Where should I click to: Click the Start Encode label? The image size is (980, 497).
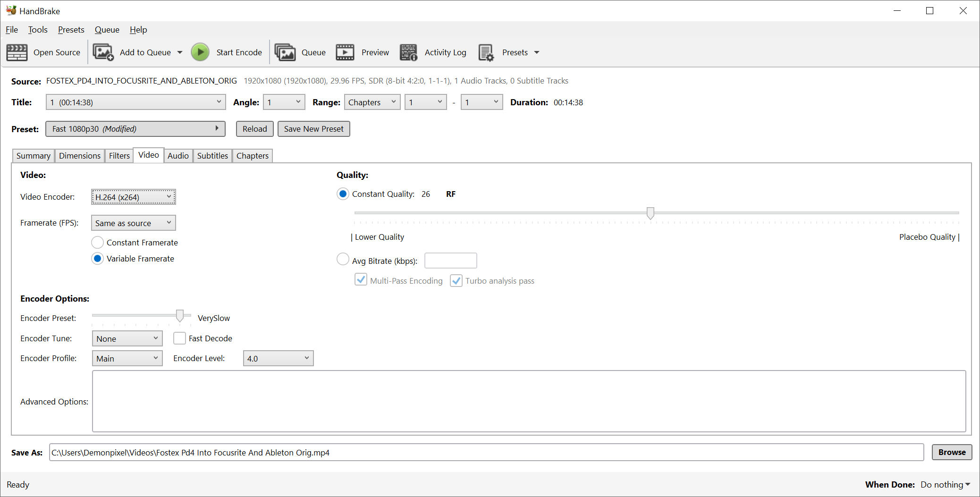(x=239, y=52)
